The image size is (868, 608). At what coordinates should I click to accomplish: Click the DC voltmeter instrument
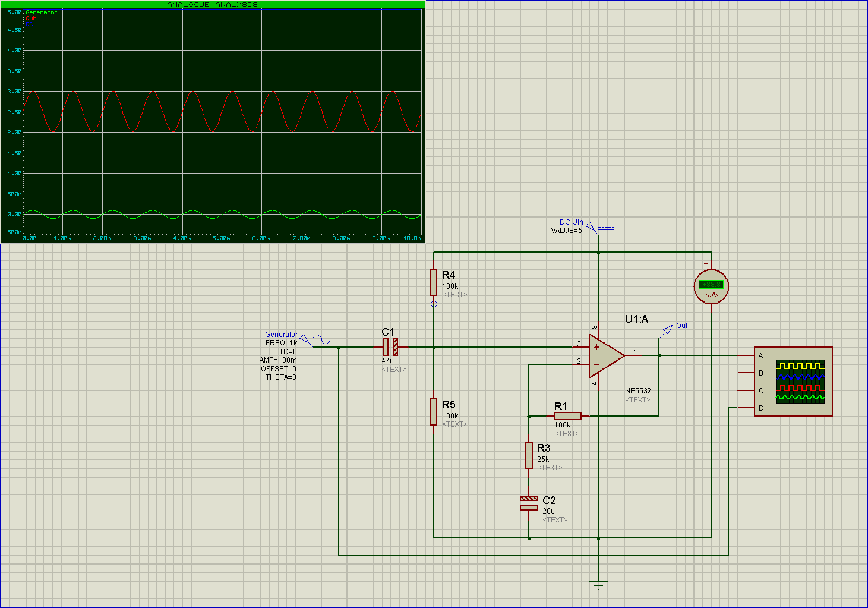[711, 287]
